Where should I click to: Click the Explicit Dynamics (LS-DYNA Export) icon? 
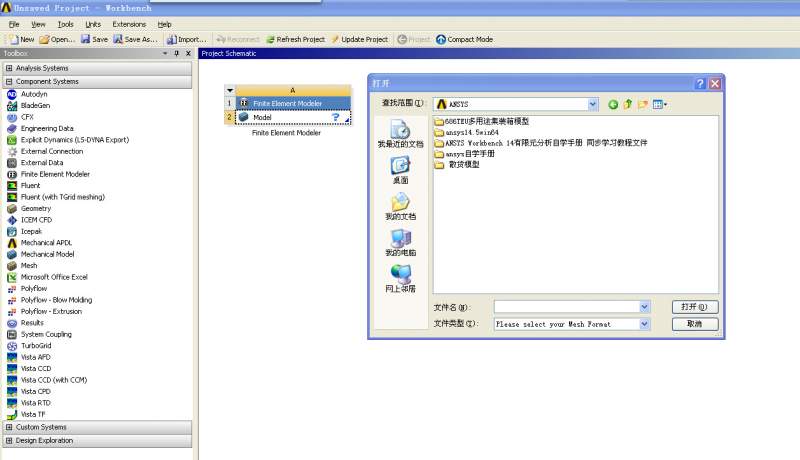point(12,140)
